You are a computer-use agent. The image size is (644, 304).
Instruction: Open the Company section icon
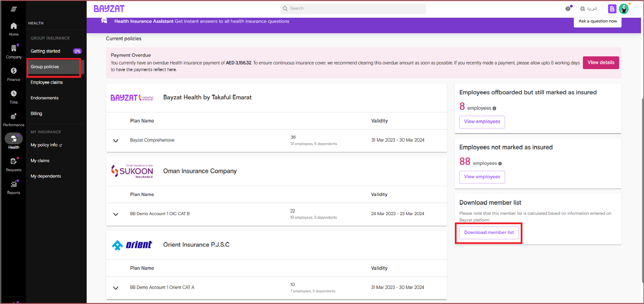click(13, 48)
